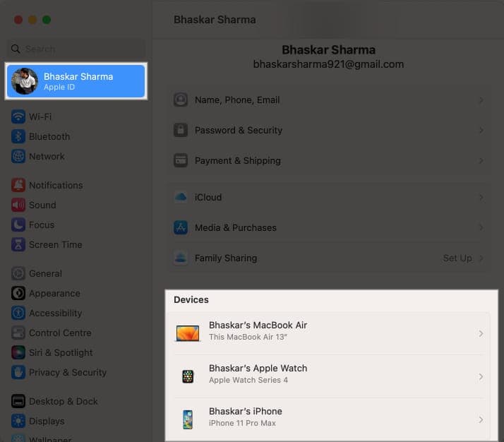Screen dimensions: 504x442
Task: Select the Accessibility icon
Action: (x=18, y=313)
